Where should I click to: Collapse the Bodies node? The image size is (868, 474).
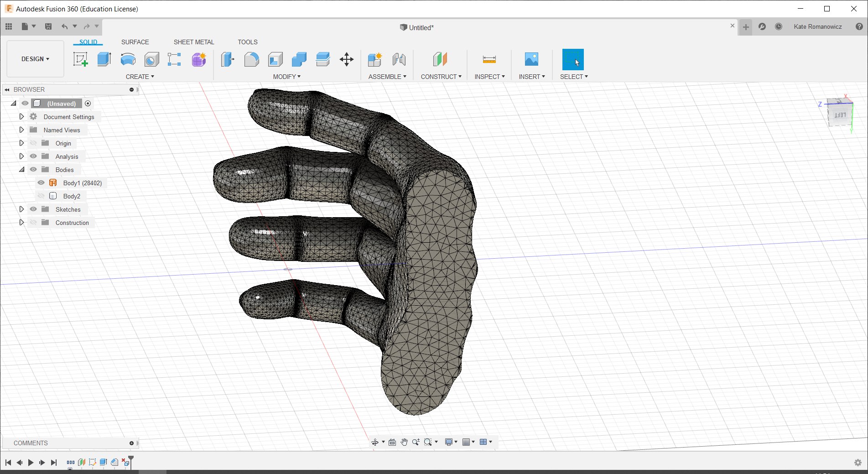point(21,170)
